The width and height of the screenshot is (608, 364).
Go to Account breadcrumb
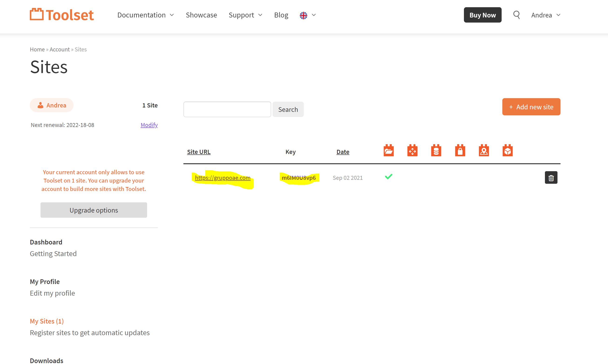click(x=60, y=49)
